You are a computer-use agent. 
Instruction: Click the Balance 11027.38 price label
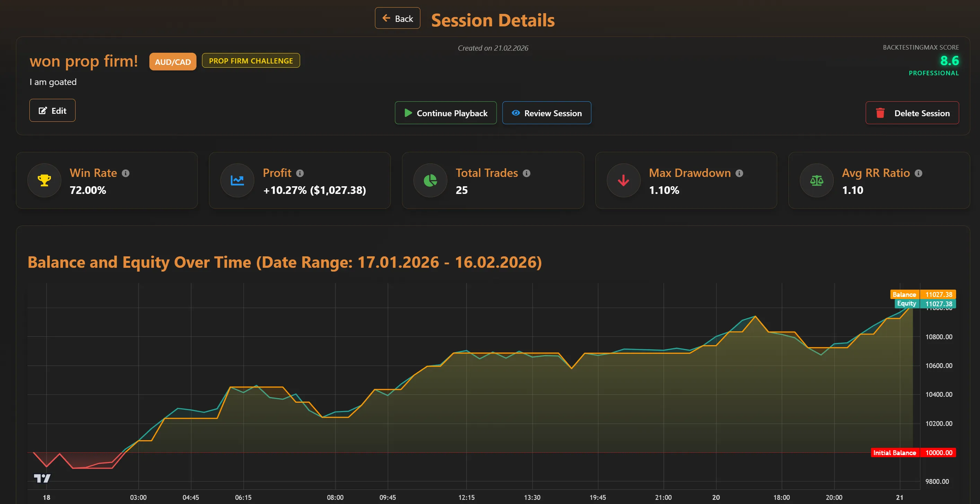(x=923, y=294)
